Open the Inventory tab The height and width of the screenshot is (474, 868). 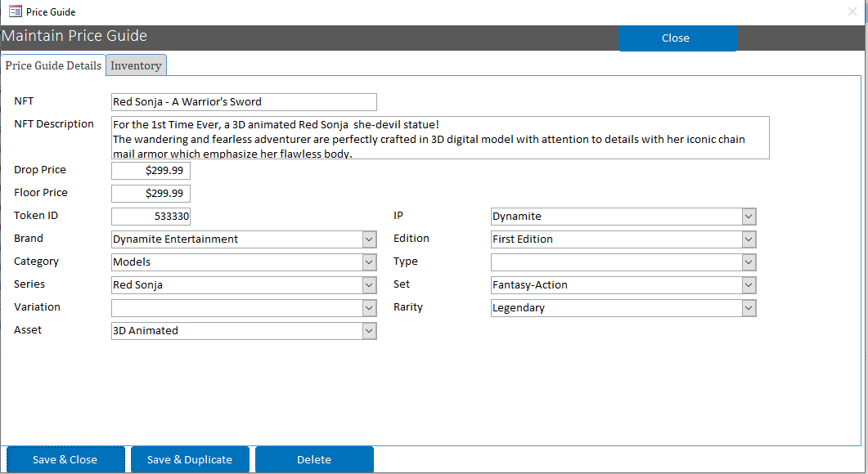[x=136, y=65]
